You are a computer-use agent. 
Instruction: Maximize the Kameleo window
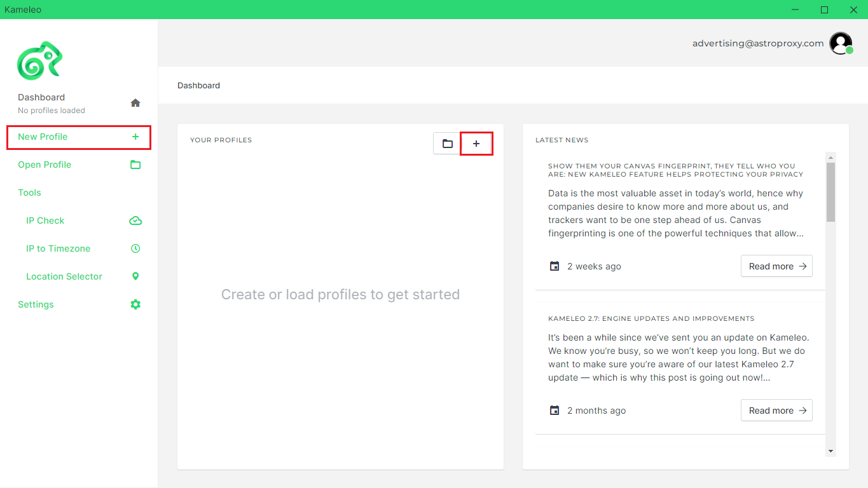824,10
